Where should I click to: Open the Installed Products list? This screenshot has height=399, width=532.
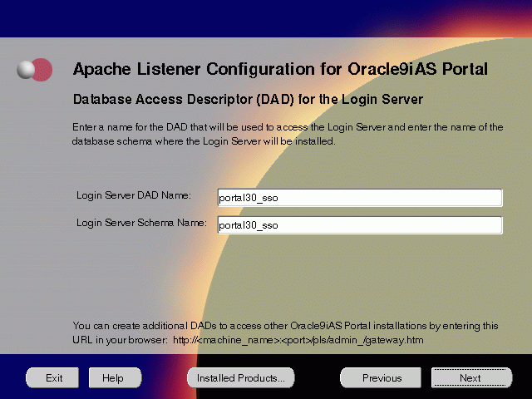click(x=241, y=377)
